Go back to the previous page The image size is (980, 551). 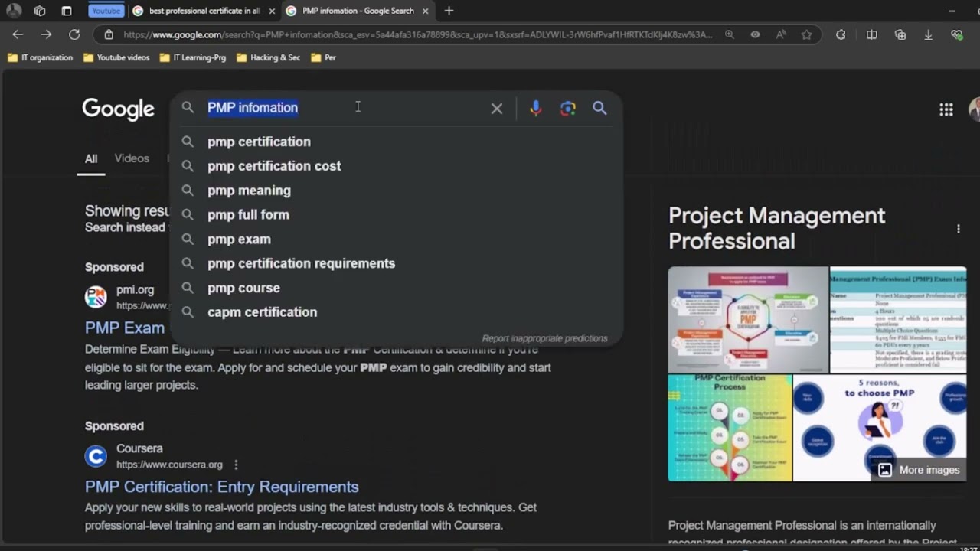(18, 34)
